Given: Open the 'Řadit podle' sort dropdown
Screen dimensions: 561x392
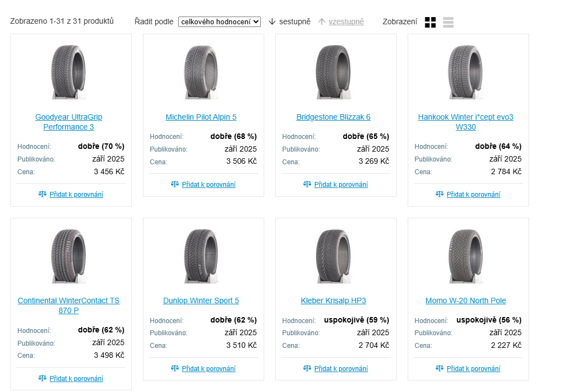Looking at the screenshot, I should [x=219, y=22].
